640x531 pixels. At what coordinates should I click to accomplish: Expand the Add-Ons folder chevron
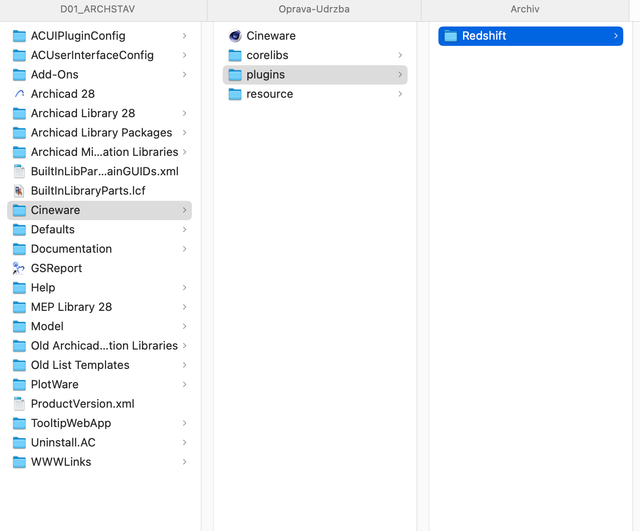click(184, 75)
